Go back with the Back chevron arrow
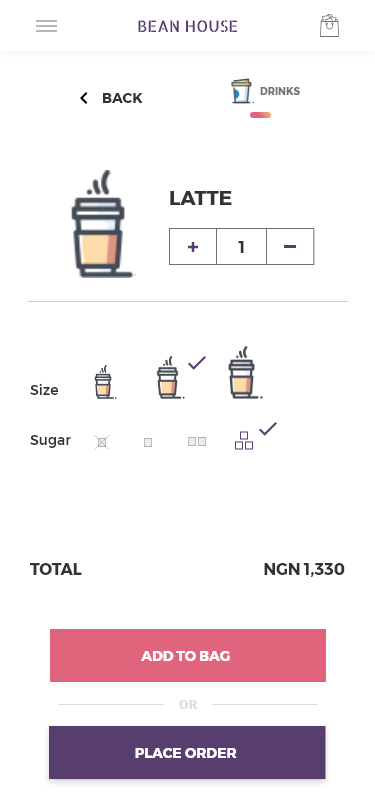Screen dimensions: 375x812 tap(84, 98)
